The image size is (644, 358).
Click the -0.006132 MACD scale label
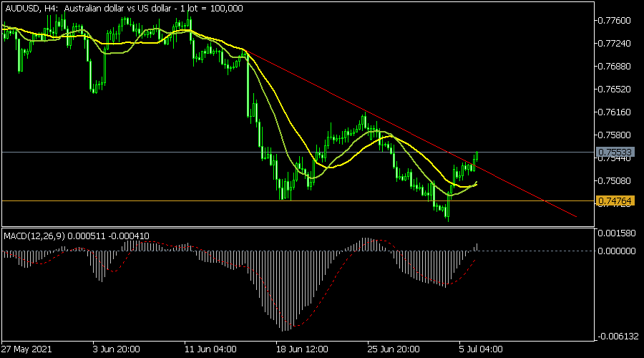(618, 337)
